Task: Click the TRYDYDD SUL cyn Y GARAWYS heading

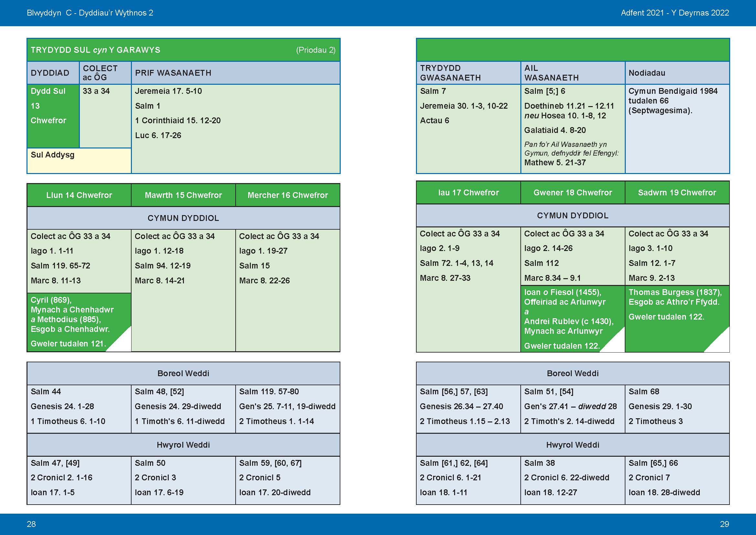Action: pyautogui.click(x=95, y=50)
